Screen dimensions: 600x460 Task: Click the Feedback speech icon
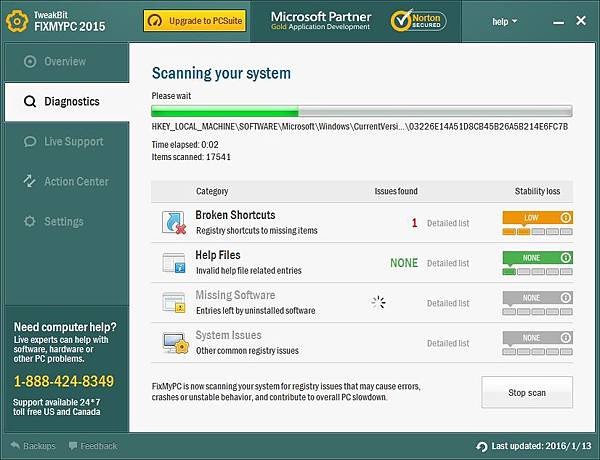point(73,446)
